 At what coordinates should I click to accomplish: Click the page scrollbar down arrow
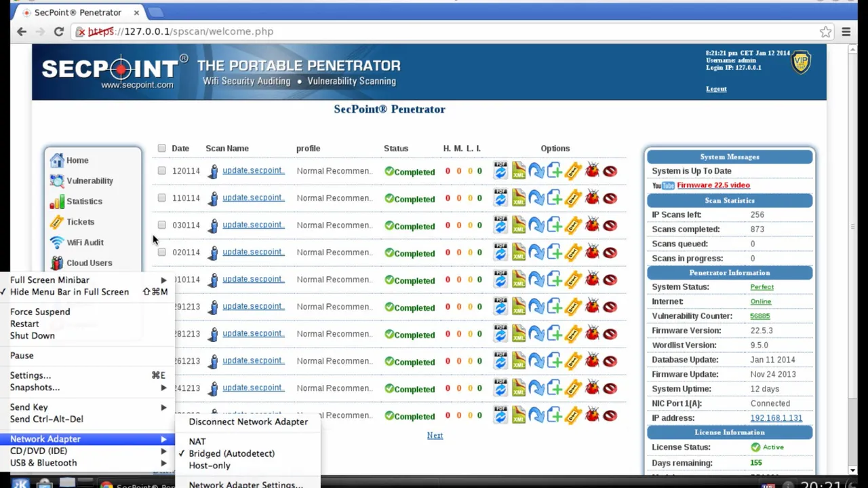852,470
